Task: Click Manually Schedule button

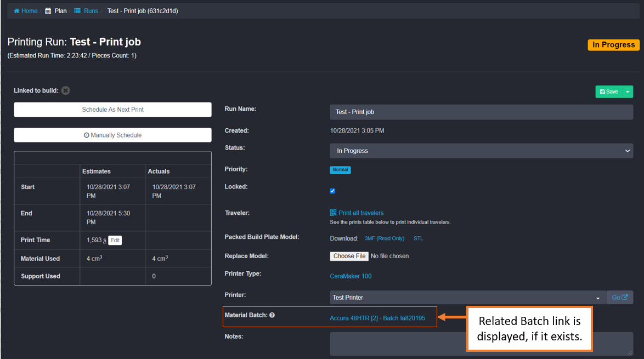Action: click(112, 135)
